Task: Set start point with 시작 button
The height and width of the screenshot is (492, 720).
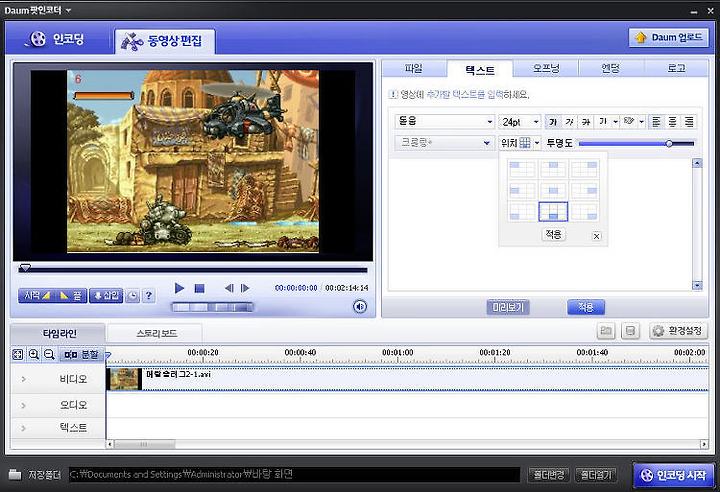Action: coord(36,295)
